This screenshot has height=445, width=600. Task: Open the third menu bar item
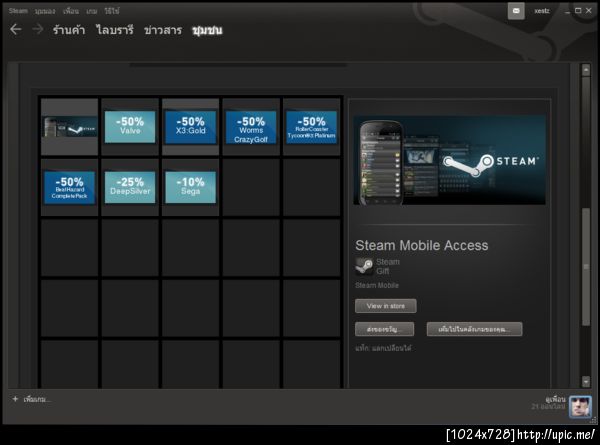71,11
